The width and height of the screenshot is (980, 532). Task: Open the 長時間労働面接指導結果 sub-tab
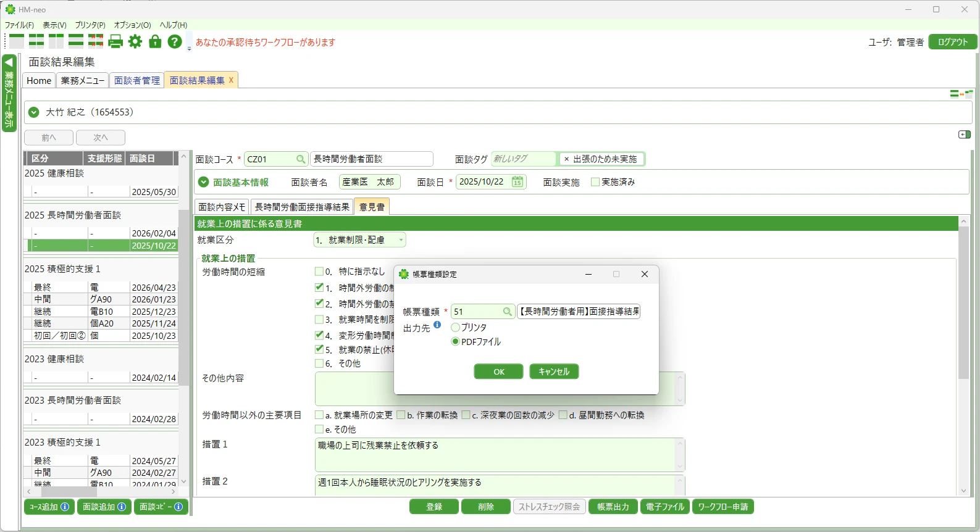coord(303,207)
